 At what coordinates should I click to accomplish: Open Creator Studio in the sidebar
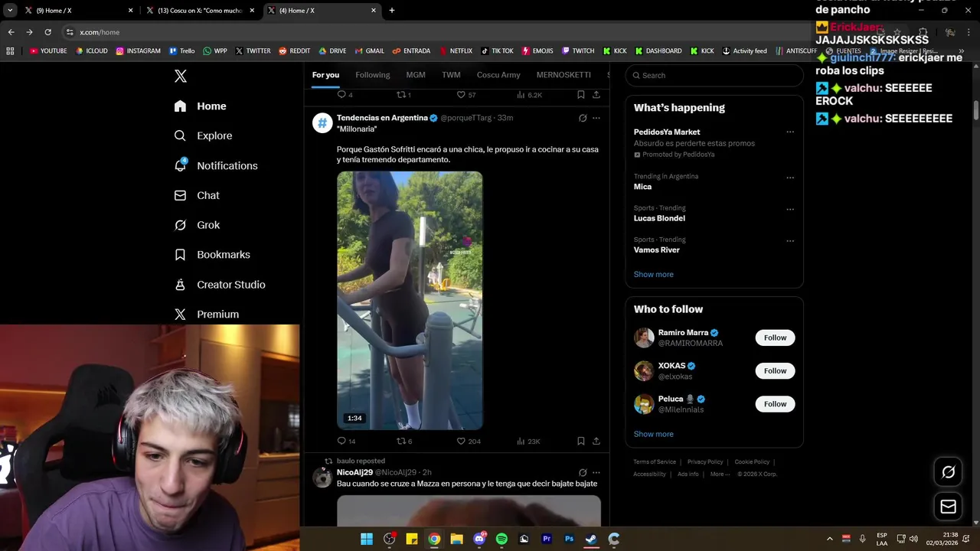click(220, 285)
